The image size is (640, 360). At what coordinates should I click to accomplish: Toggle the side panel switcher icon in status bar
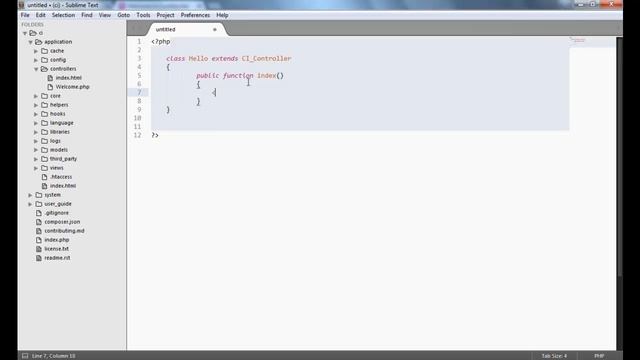pyautogui.click(x=25, y=356)
